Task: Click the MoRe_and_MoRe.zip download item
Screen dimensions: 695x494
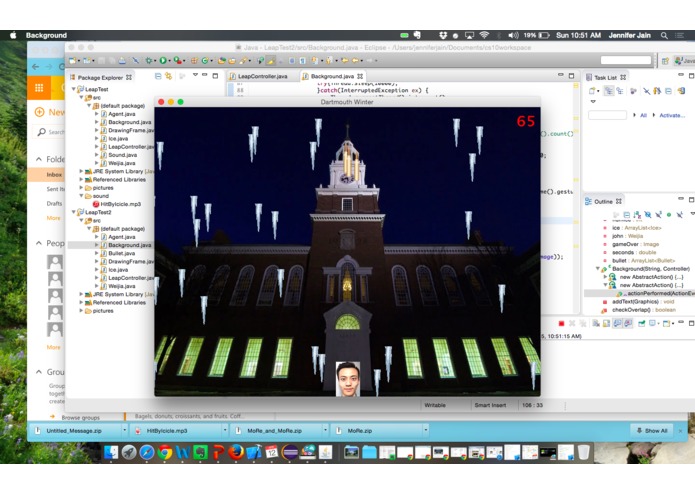Action: tap(275, 431)
